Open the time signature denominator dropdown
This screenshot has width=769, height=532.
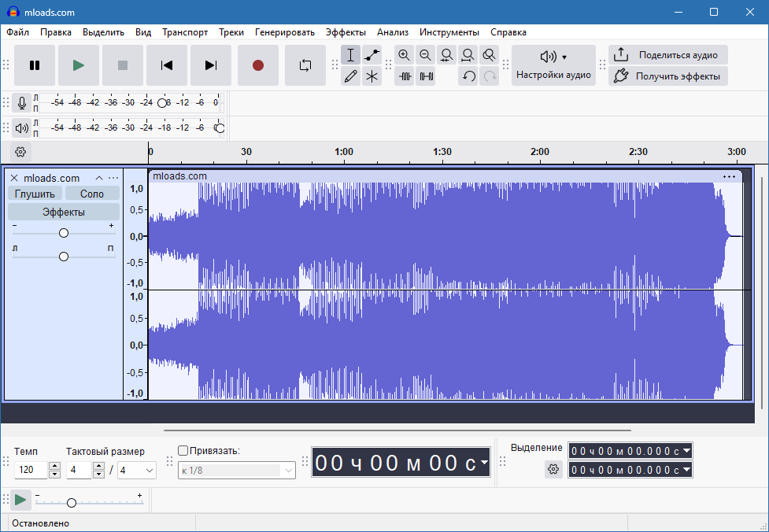click(137, 470)
